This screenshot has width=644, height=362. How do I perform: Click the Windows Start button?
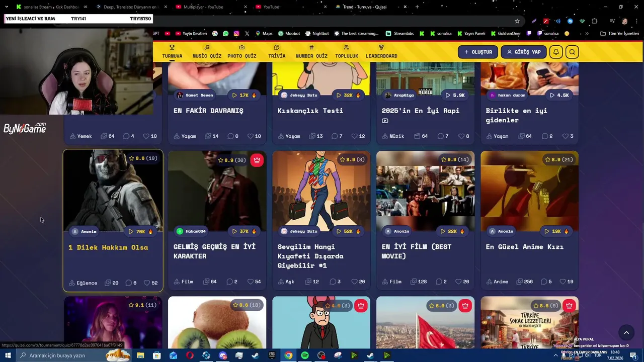[x=8, y=355]
